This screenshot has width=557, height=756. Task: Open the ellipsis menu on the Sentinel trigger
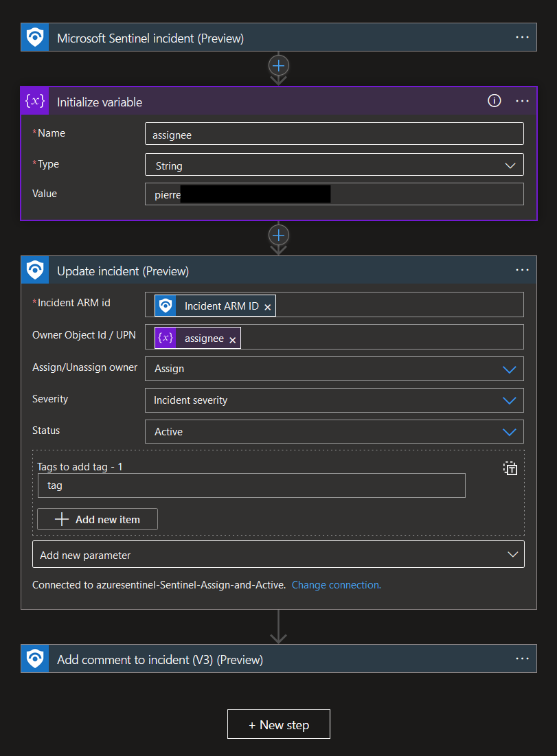point(522,37)
